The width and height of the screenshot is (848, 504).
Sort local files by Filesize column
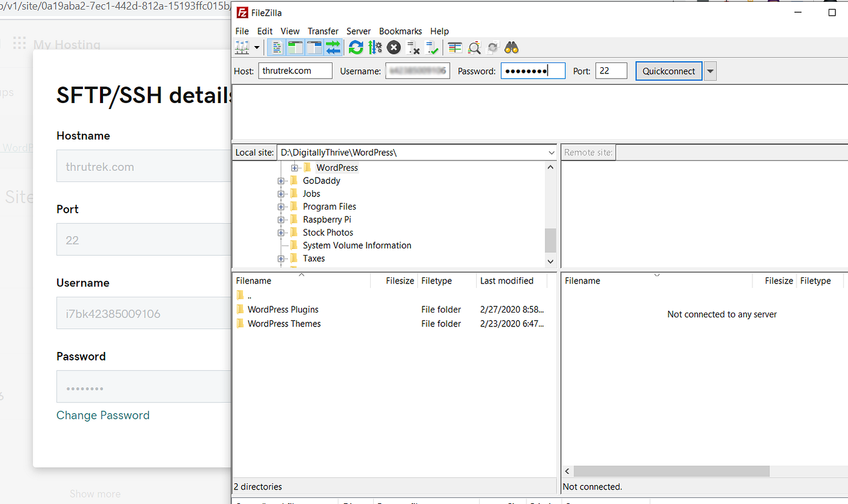pos(394,280)
